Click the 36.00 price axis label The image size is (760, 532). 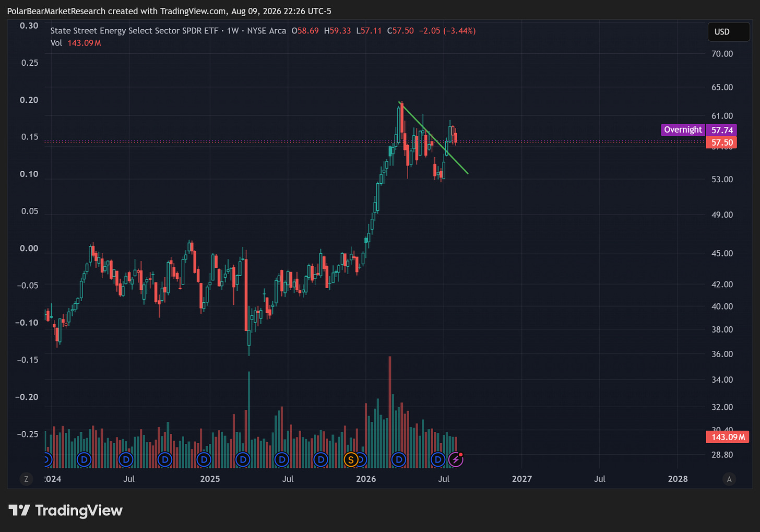point(722,354)
